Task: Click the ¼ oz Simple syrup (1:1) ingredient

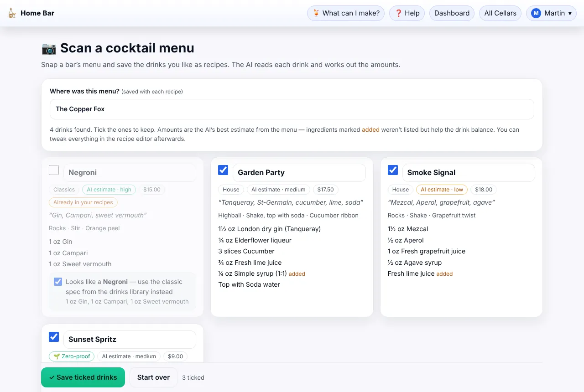Action: [261, 273]
